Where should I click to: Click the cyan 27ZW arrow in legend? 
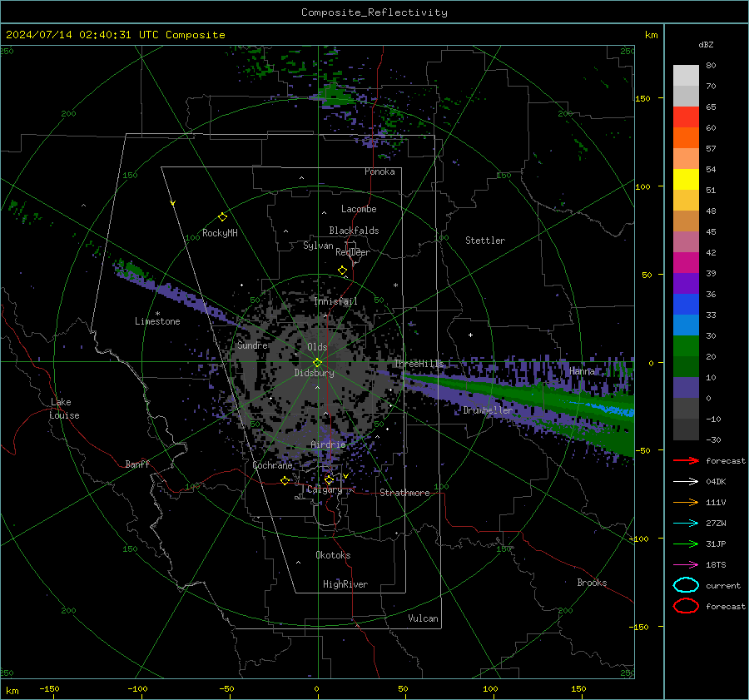pyautogui.click(x=686, y=524)
